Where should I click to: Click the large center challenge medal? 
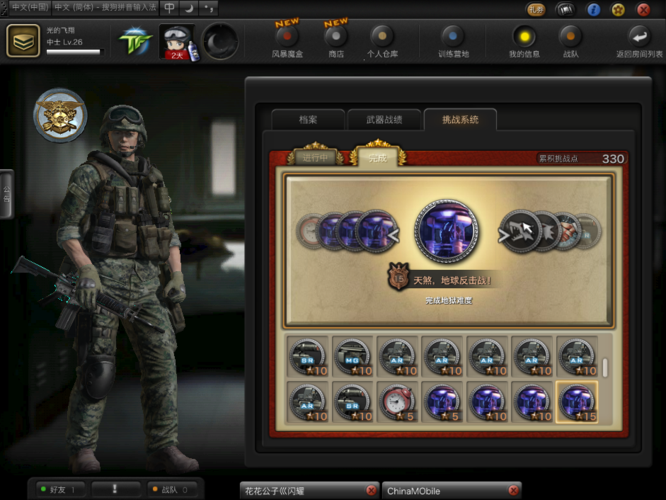pyautogui.click(x=447, y=232)
